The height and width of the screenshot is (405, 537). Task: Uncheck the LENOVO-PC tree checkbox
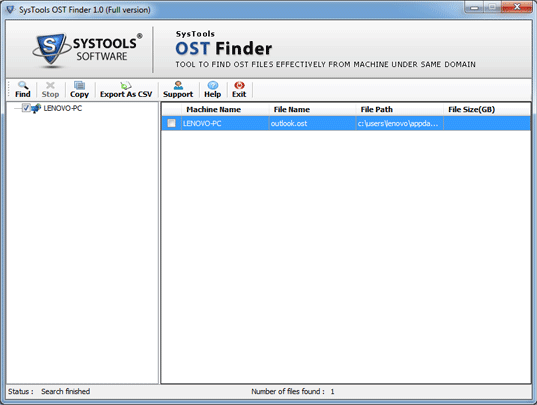[26, 108]
